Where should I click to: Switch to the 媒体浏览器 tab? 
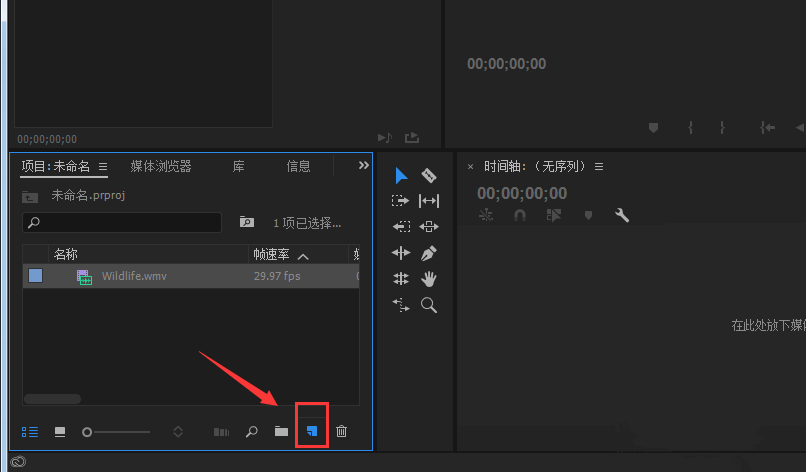tap(161, 167)
